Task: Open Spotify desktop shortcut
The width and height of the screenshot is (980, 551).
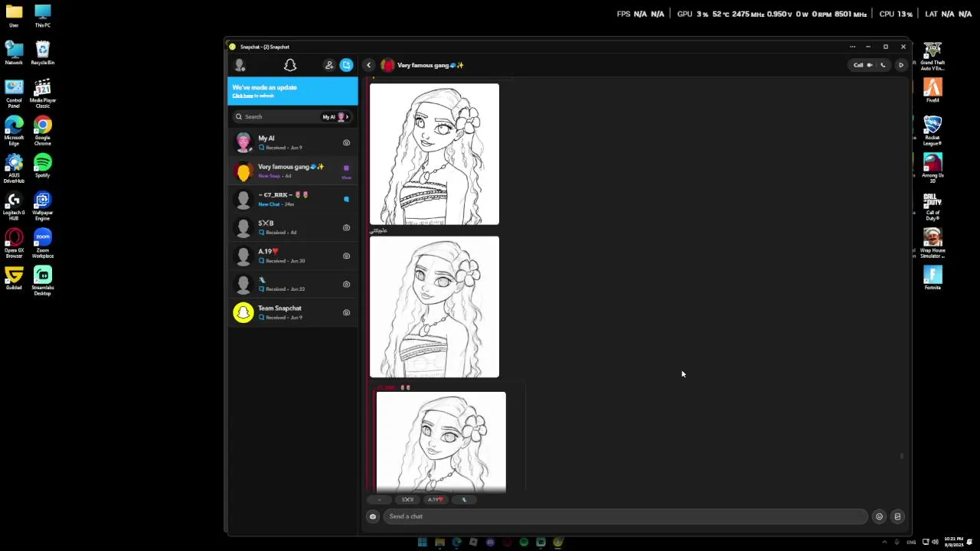Action: (x=43, y=166)
